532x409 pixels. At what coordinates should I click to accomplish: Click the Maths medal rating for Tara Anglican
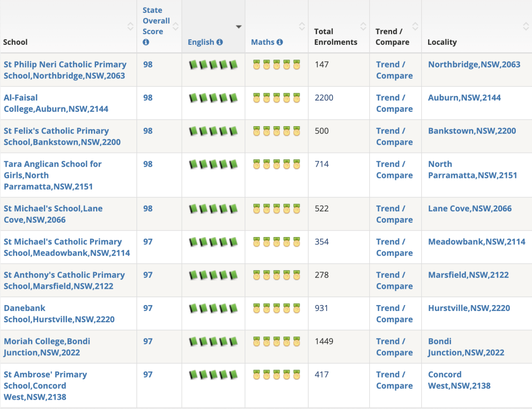276,164
